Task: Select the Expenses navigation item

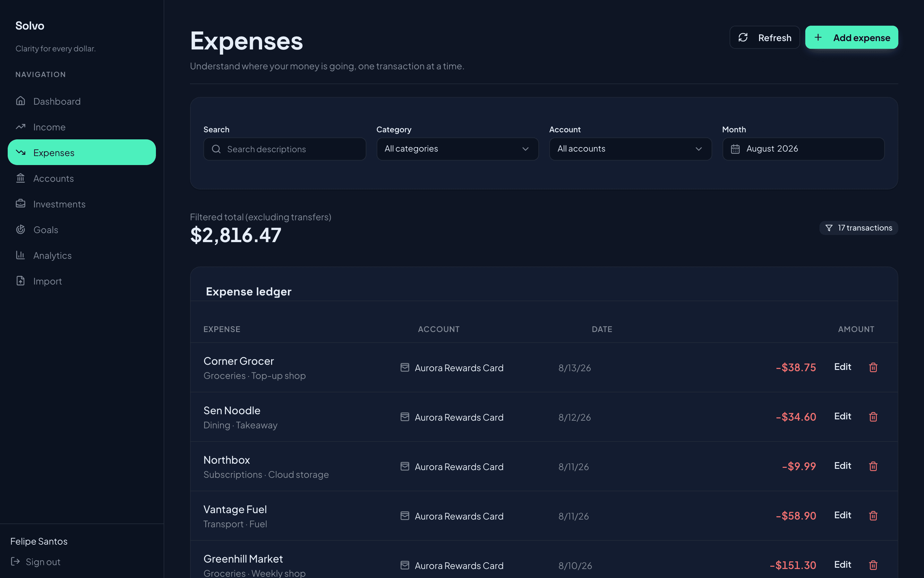Action: (82, 152)
